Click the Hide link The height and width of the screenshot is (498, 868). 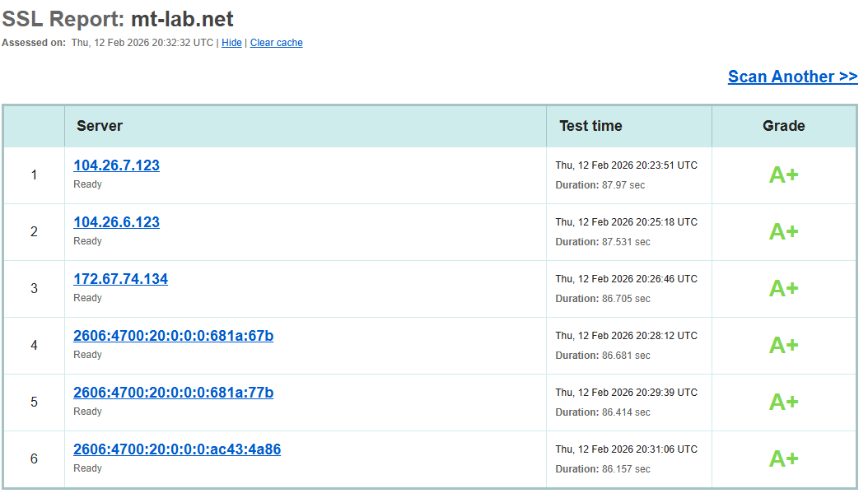point(231,43)
